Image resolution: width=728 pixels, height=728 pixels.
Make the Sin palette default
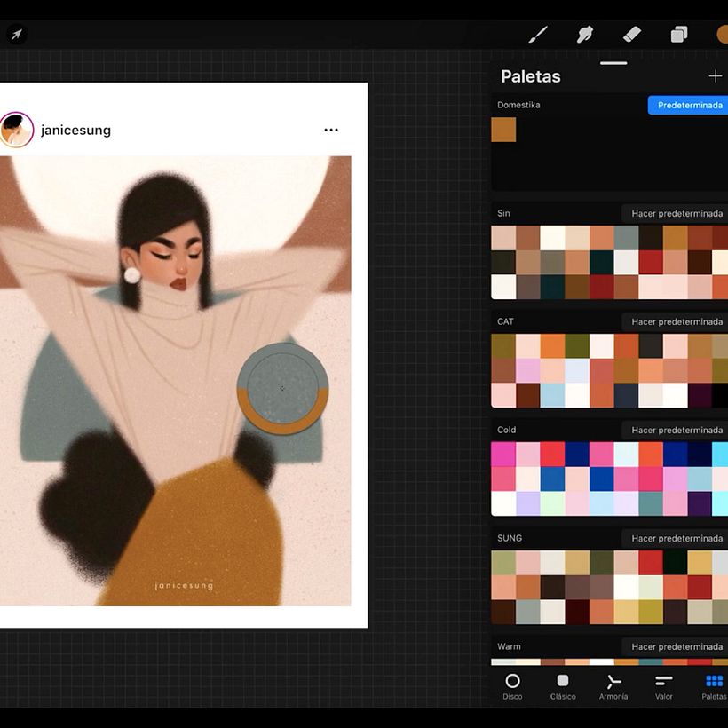click(x=675, y=214)
